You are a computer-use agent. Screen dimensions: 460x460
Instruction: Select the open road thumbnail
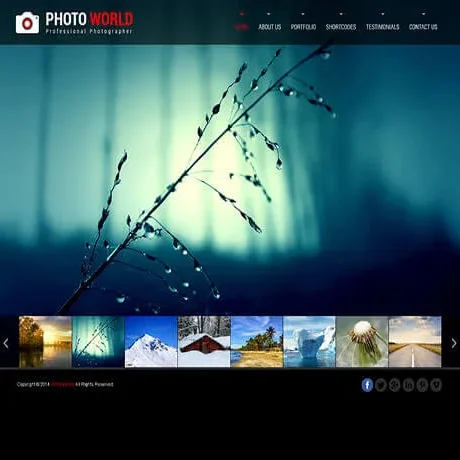(415, 342)
